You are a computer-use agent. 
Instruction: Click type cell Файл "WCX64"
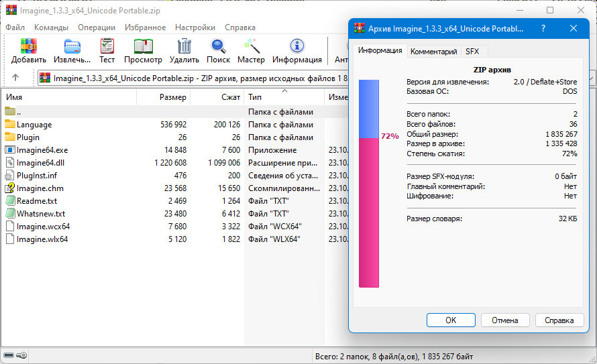pos(275,227)
